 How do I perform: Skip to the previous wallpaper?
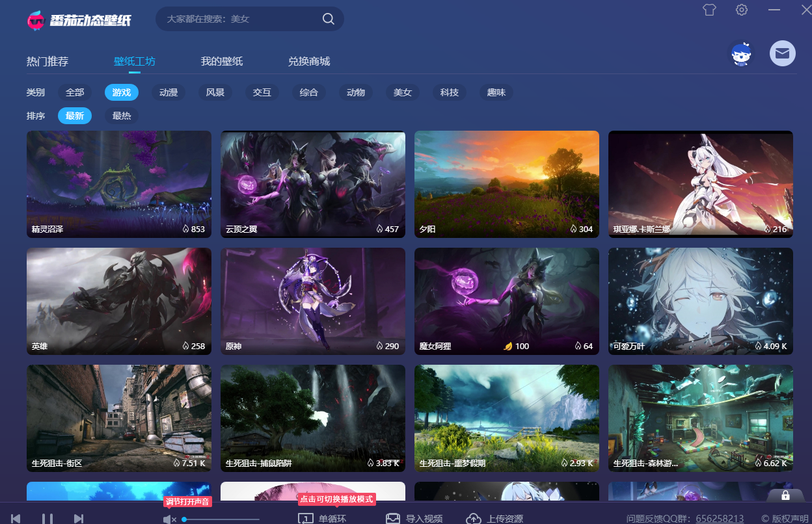click(16, 518)
